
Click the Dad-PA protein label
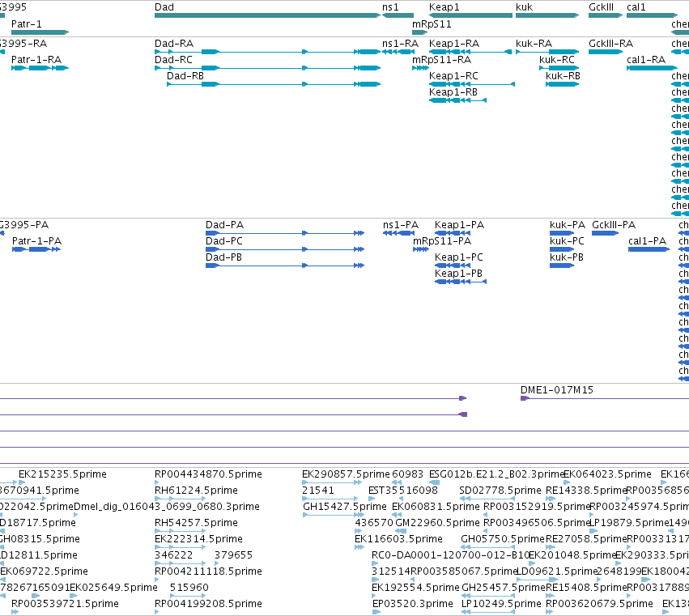click(224, 225)
